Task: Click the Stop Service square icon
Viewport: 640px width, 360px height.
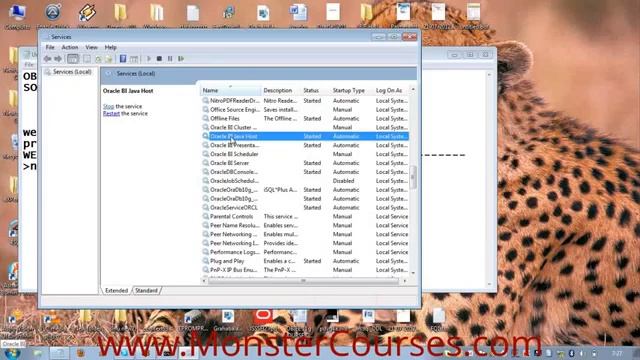Action: point(159,59)
